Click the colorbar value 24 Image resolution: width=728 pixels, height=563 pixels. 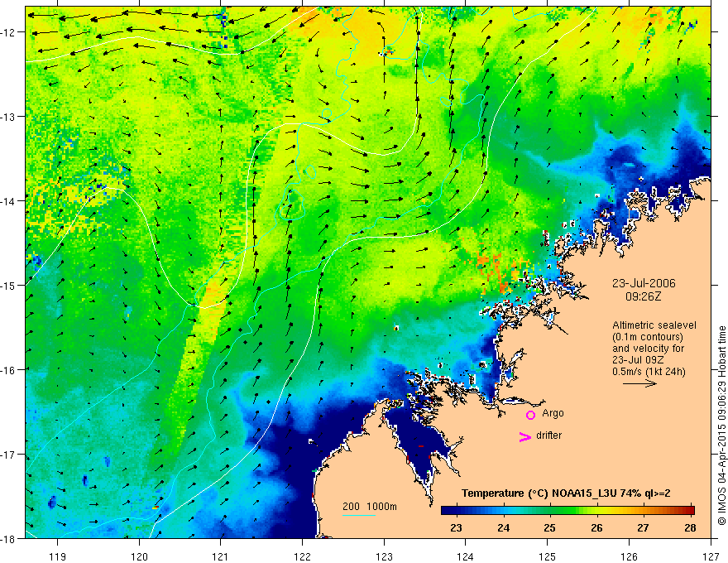pos(503,527)
